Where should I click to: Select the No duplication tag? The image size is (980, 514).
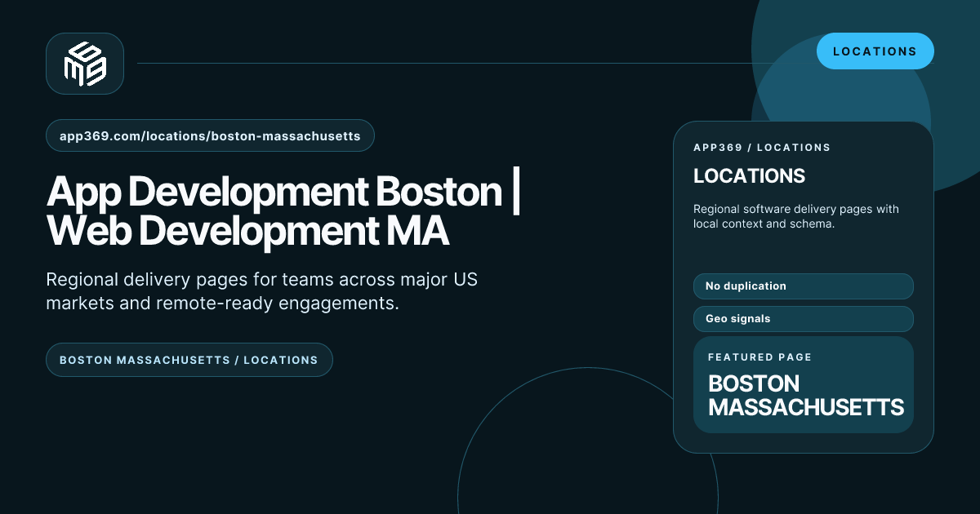pyautogui.click(x=803, y=286)
